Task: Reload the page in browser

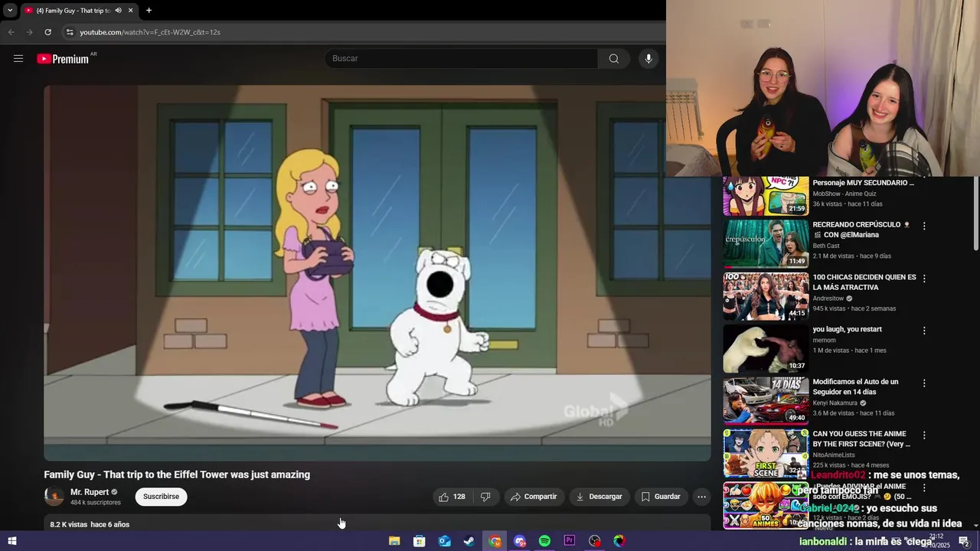Action: (x=47, y=32)
